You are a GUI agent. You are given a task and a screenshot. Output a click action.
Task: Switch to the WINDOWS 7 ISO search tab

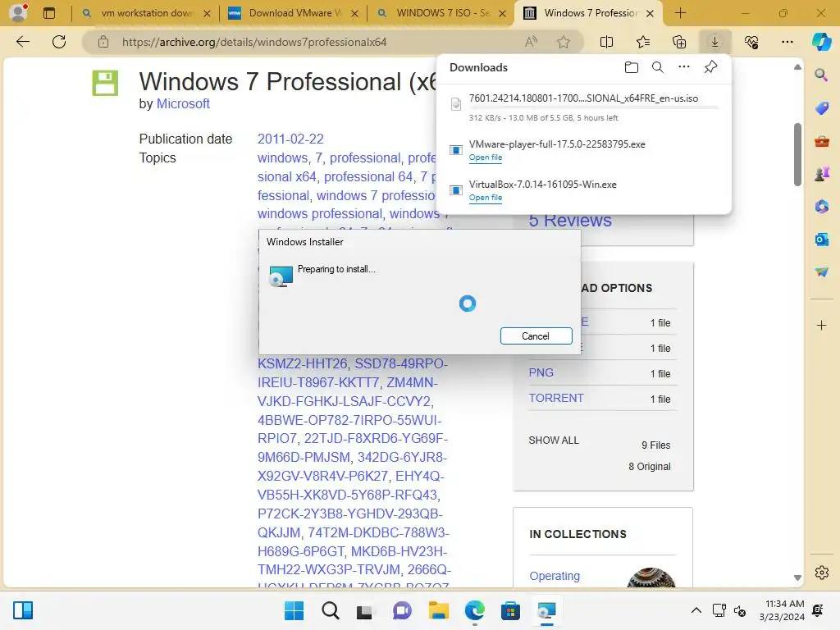[x=441, y=13]
